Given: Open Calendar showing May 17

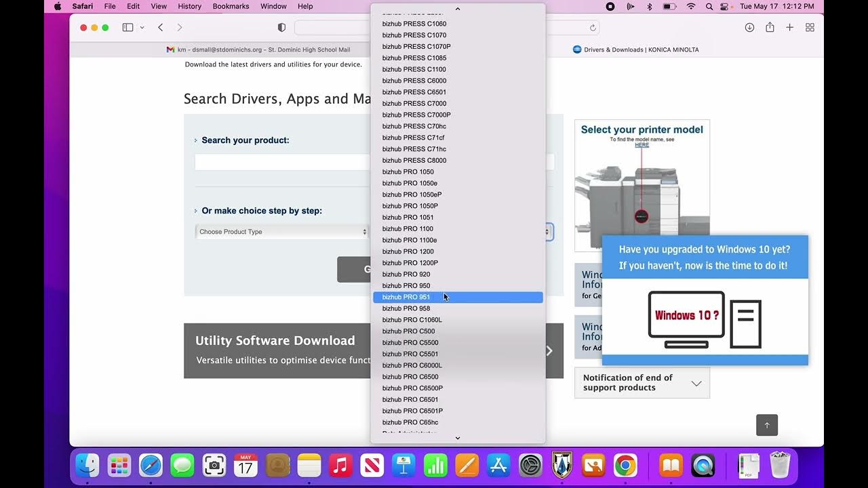Looking at the screenshot, I should 245,466.
